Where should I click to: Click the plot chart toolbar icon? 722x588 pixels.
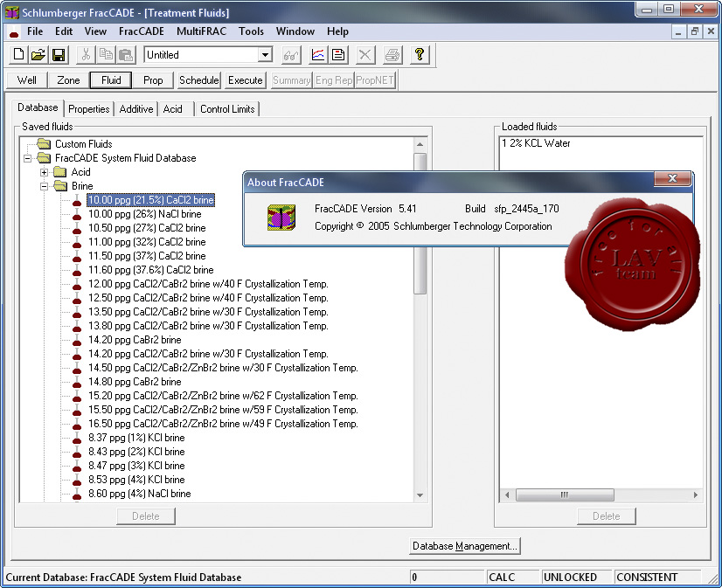317,55
